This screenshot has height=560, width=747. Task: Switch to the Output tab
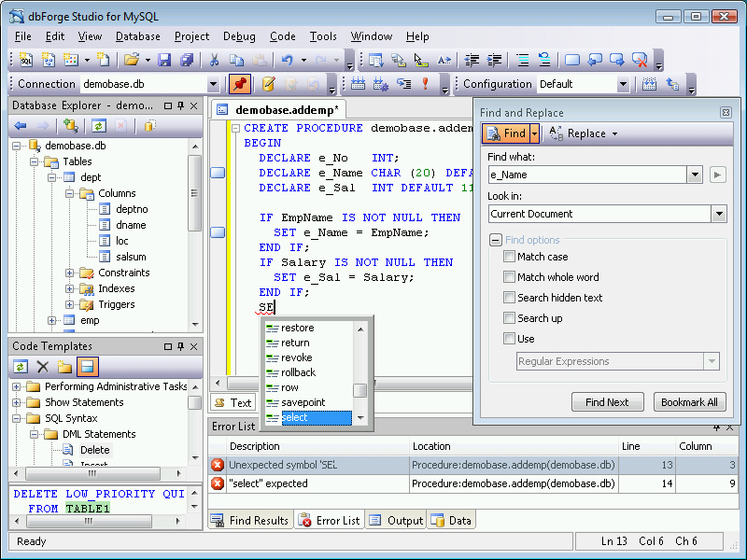tap(396, 520)
